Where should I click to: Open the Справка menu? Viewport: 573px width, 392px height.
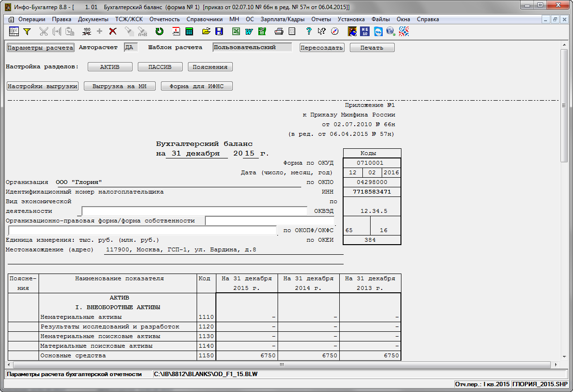(427, 19)
